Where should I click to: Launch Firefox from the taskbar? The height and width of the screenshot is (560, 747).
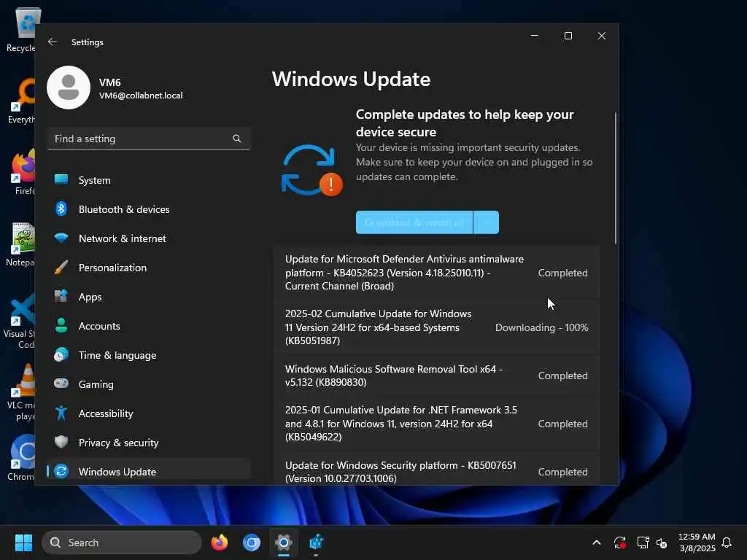[x=219, y=542]
